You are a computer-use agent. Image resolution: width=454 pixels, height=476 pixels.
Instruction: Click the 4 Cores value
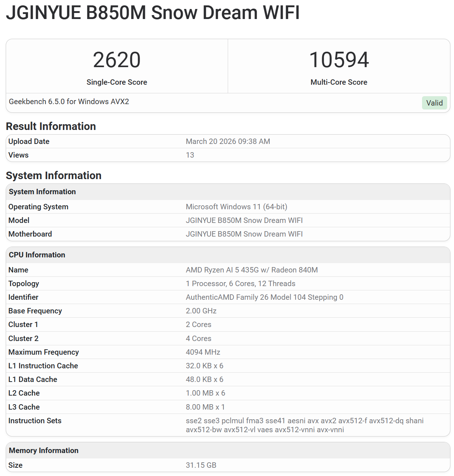pyautogui.click(x=198, y=339)
